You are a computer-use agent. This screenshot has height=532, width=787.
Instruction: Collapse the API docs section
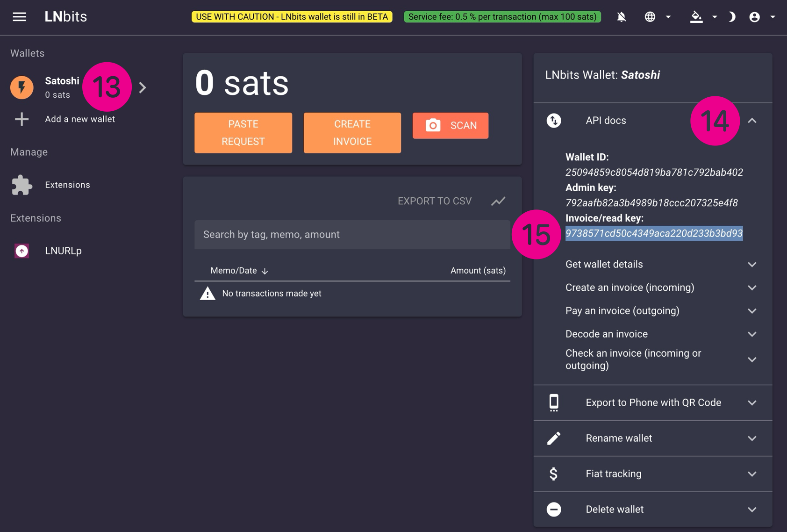(752, 121)
